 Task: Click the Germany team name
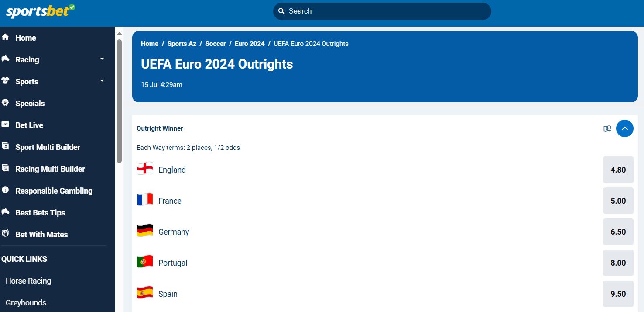(174, 232)
